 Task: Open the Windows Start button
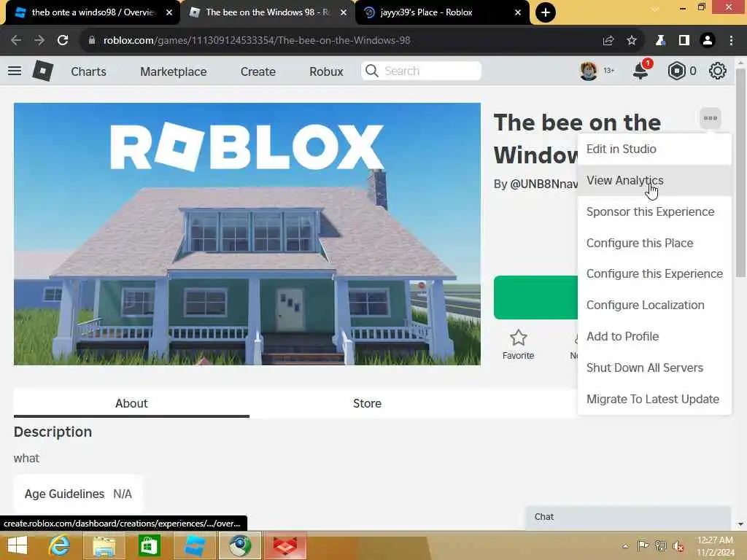click(x=18, y=545)
